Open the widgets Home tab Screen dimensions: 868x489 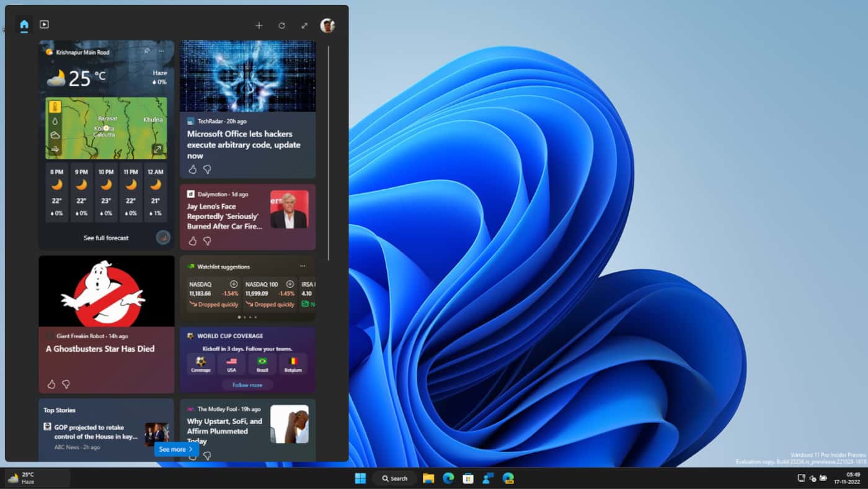[x=24, y=25]
